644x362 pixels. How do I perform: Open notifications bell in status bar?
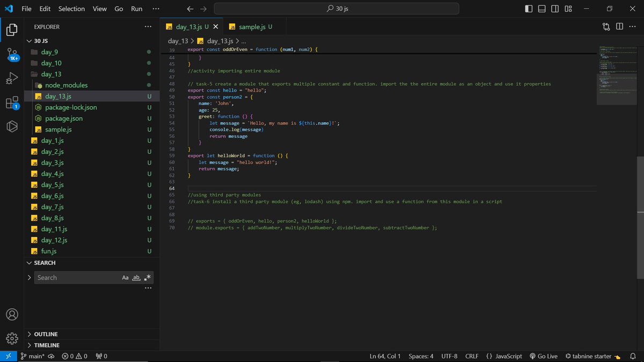tap(633, 356)
